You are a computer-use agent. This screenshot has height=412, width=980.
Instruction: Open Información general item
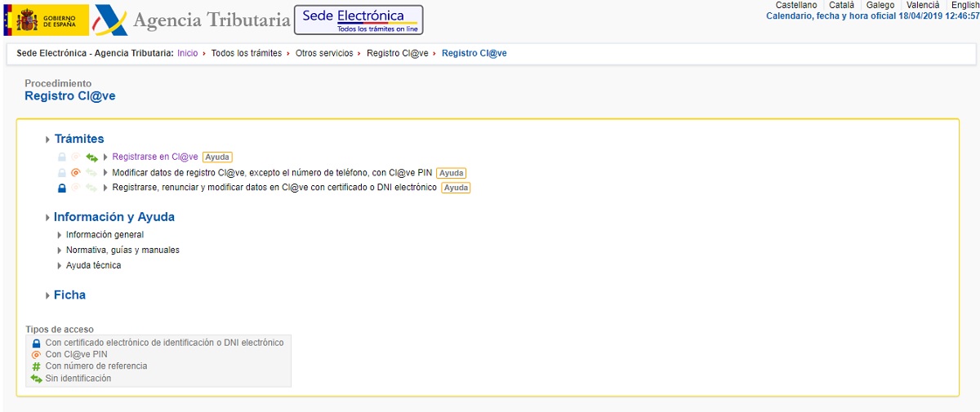pyautogui.click(x=105, y=235)
